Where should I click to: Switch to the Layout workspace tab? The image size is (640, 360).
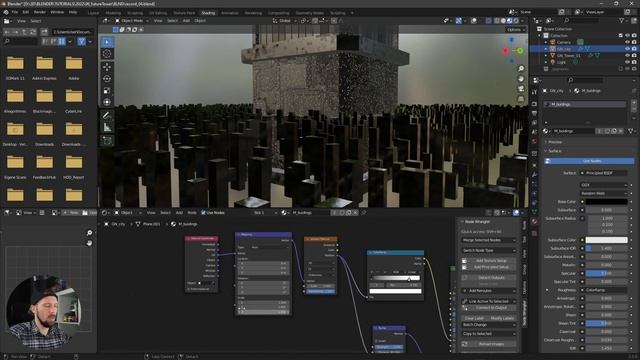(x=93, y=13)
